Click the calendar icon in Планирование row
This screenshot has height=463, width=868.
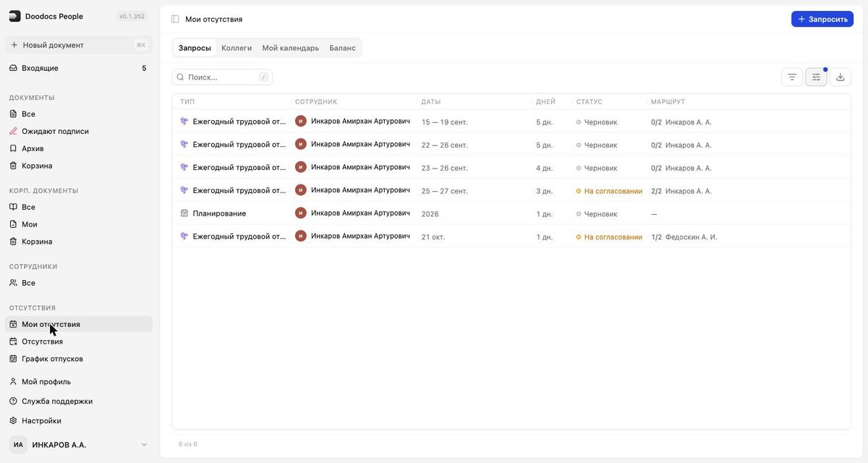(184, 213)
